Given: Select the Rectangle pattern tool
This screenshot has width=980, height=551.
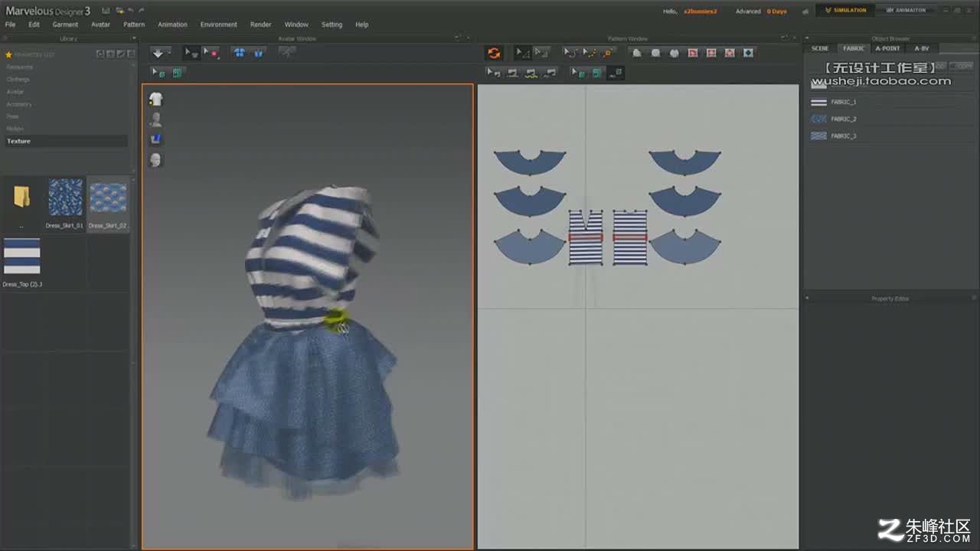Looking at the screenshot, I should click(x=655, y=53).
